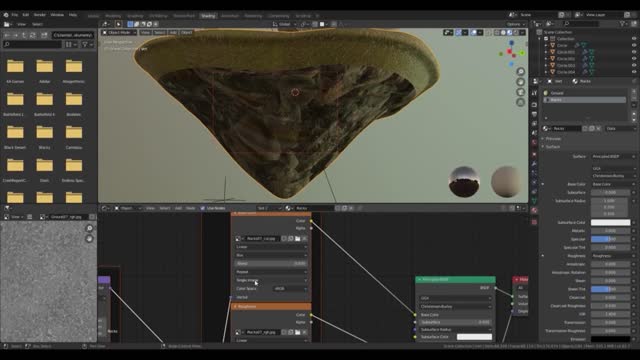Toggle X-ray mode in viewport header

pos(489,32)
